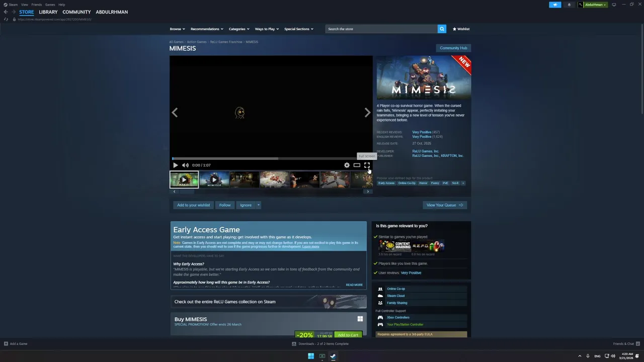Click the video progress bar

tap(271, 159)
